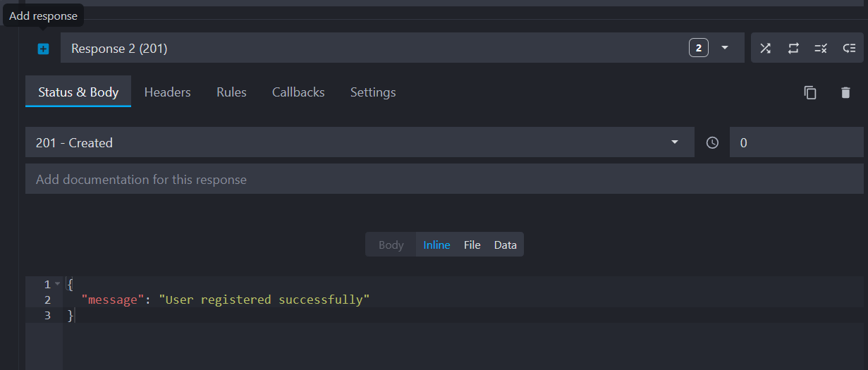
Task: Click the clock latency icon
Action: (x=712, y=142)
